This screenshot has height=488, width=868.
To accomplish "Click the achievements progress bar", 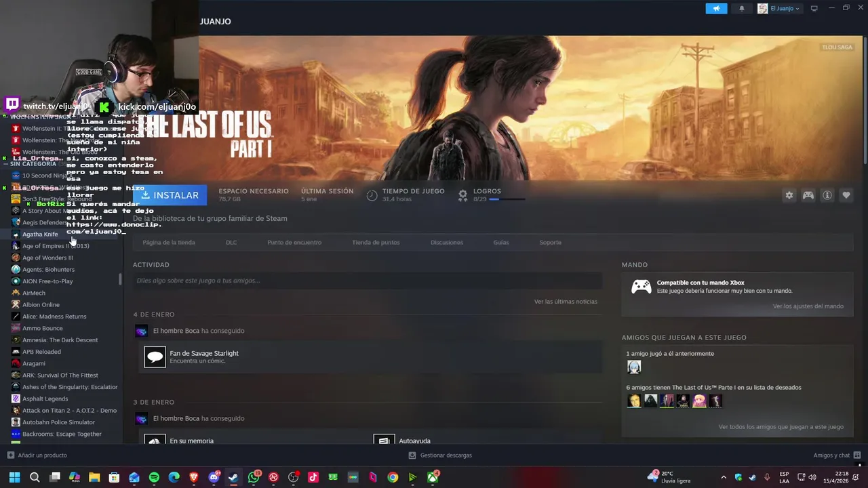I will coord(507,199).
